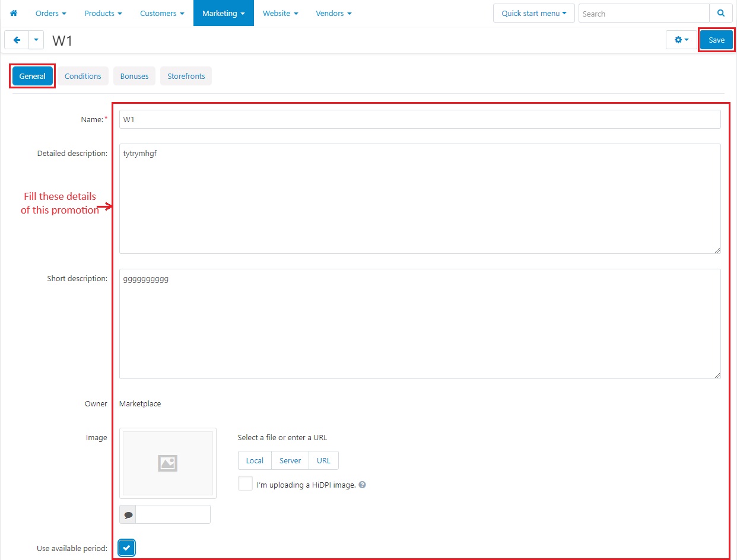
Task: Expand the Website menu
Action: pyautogui.click(x=281, y=13)
